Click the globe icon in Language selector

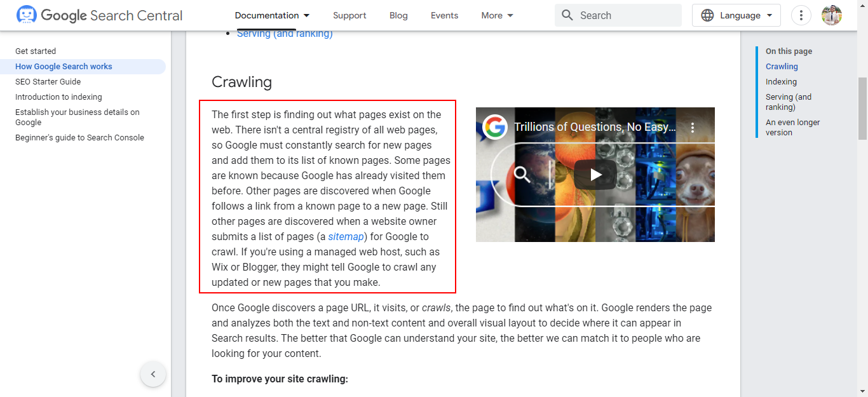707,15
